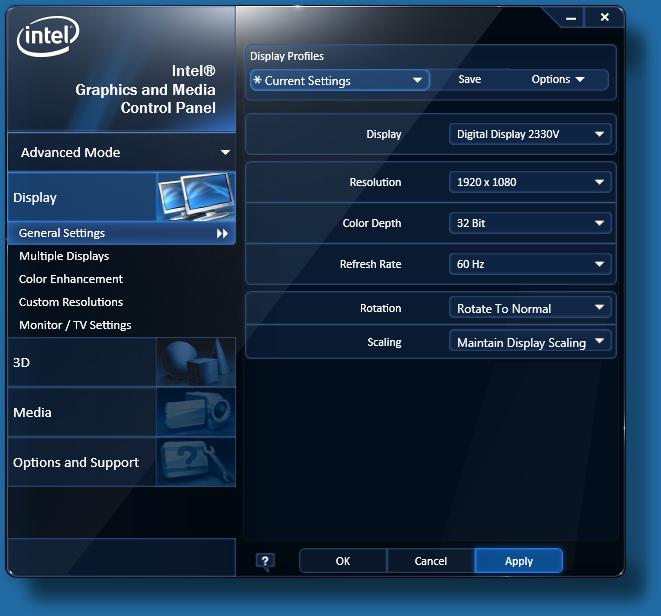Viewport: 661px width, 616px height.
Task: Open the Maintain Display Scaling dropdown
Action: (530, 342)
